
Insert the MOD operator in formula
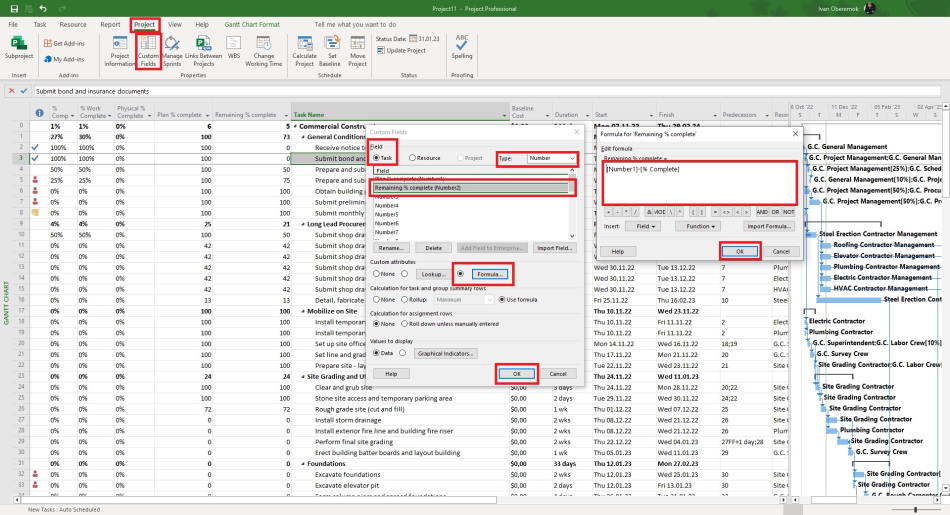click(659, 212)
